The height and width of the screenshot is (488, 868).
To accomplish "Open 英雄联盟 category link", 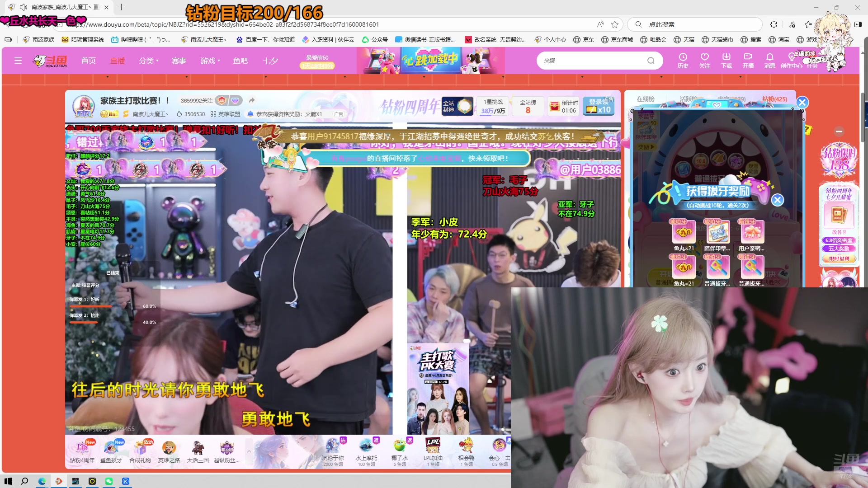I will (x=225, y=114).
